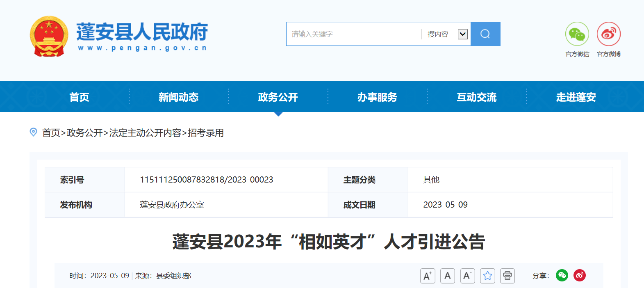Viewport: 644px width, 288px height.
Task: Click the blue search magnifier button
Action: pos(485,34)
